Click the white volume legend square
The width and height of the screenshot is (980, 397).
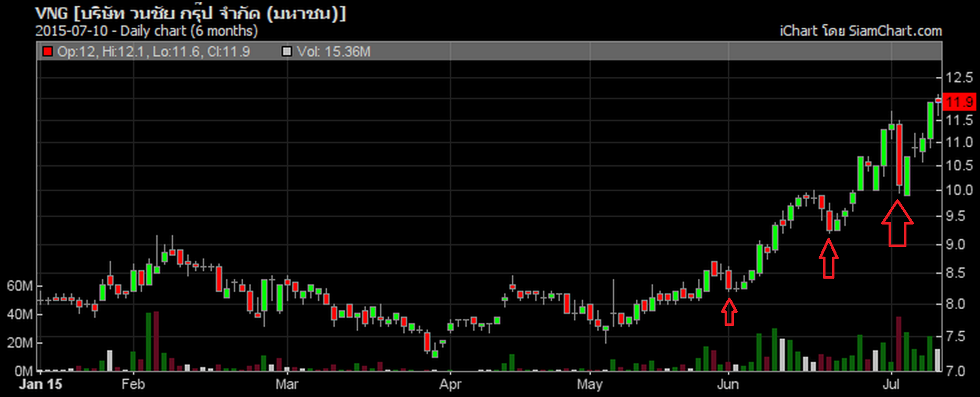287,52
